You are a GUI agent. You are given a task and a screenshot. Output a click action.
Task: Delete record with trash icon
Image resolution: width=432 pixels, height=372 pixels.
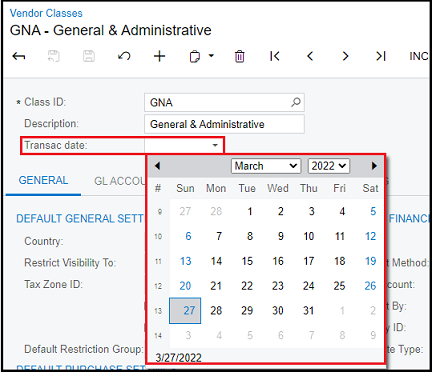tap(239, 56)
